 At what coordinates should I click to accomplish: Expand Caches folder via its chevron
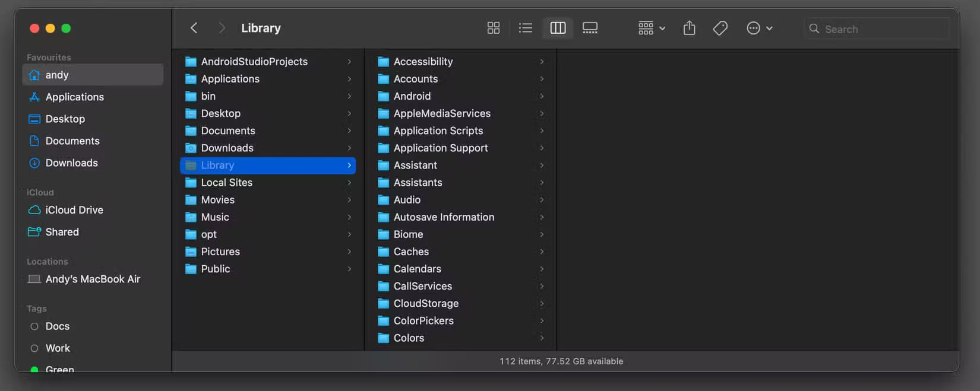click(542, 252)
